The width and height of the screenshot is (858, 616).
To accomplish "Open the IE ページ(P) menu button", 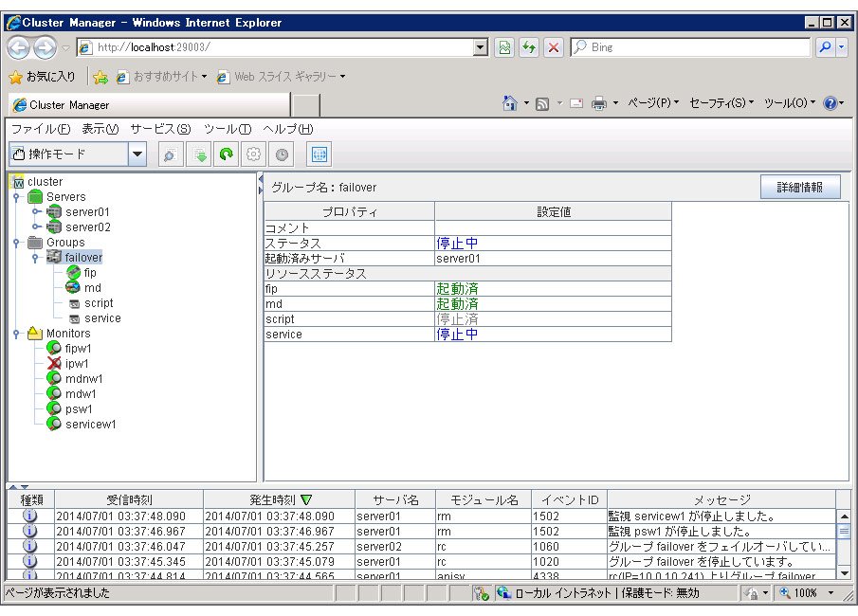I will (653, 103).
